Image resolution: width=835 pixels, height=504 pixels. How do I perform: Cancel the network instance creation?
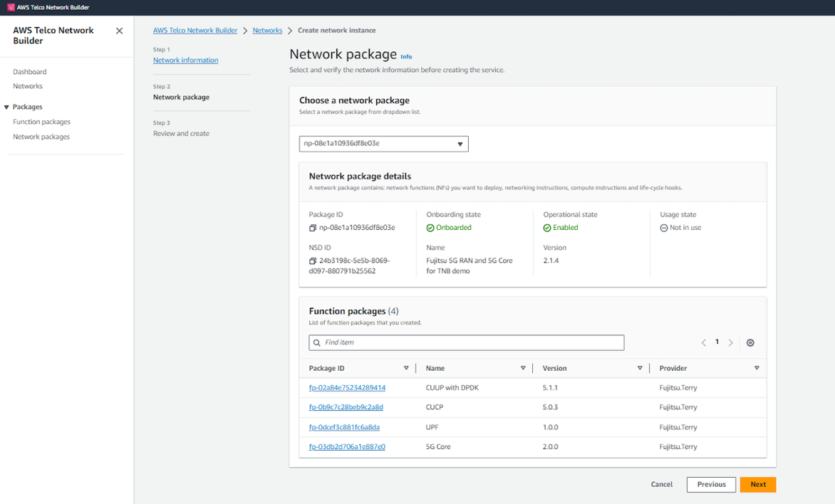(x=661, y=484)
